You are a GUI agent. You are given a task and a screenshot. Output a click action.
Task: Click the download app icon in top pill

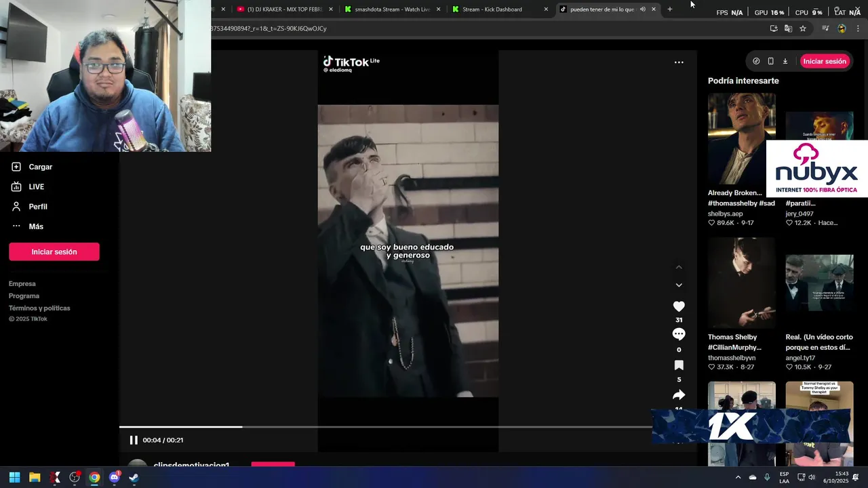tap(785, 61)
